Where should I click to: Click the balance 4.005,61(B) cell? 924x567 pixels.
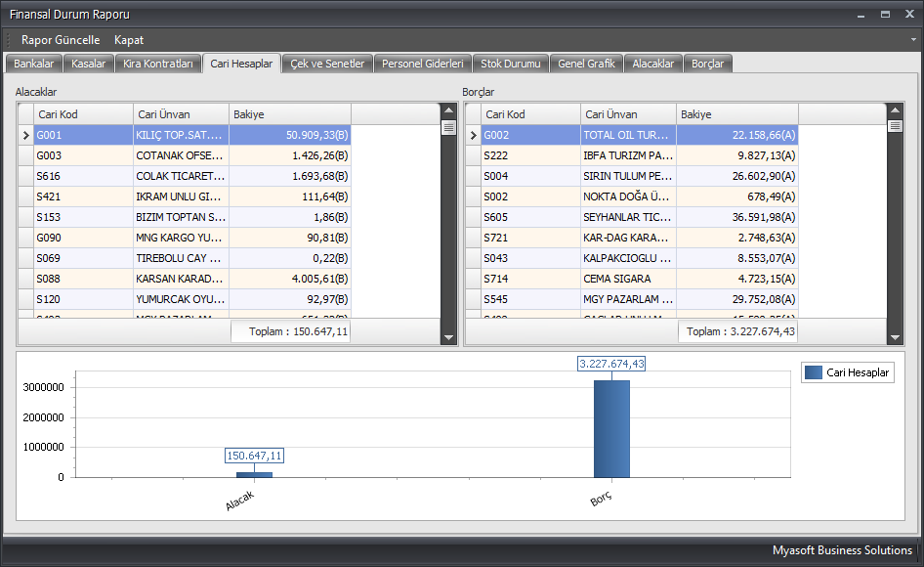click(290, 279)
